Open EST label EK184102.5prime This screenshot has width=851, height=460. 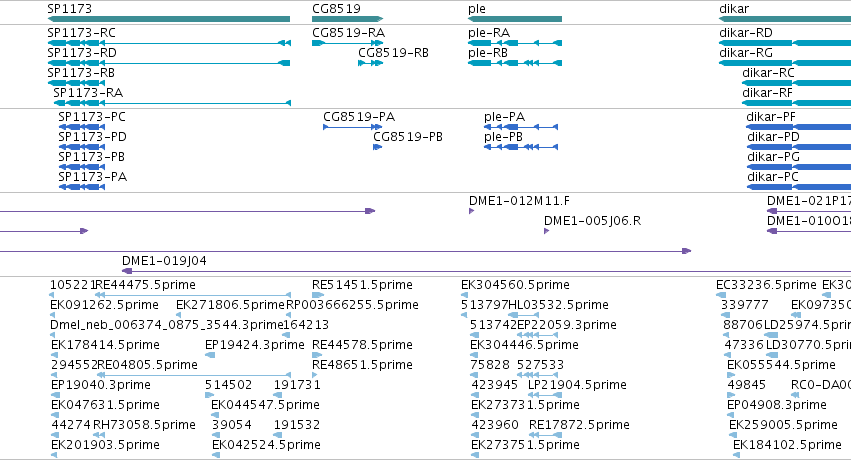pyautogui.click(x=787, y=446)
